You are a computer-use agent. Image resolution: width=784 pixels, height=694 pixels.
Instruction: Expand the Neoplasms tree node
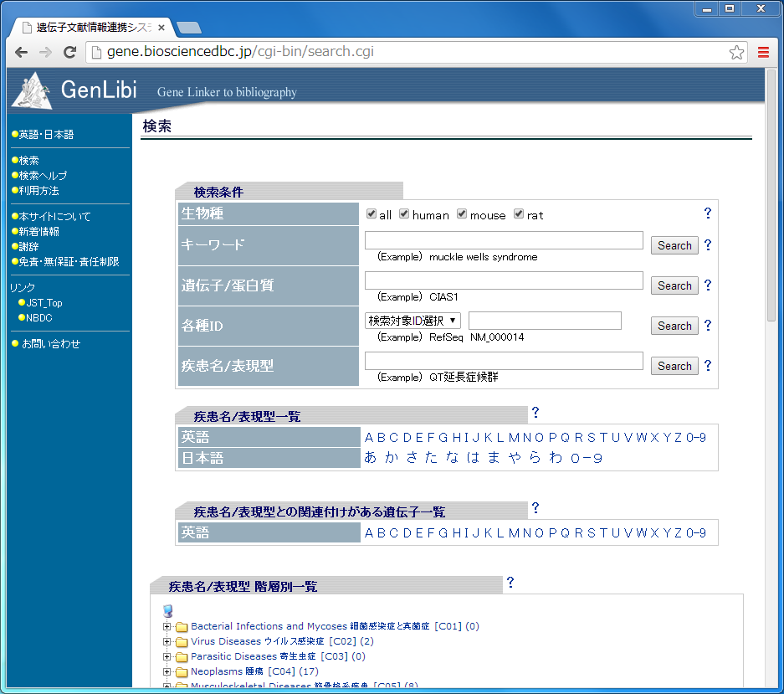pos(167,671)
